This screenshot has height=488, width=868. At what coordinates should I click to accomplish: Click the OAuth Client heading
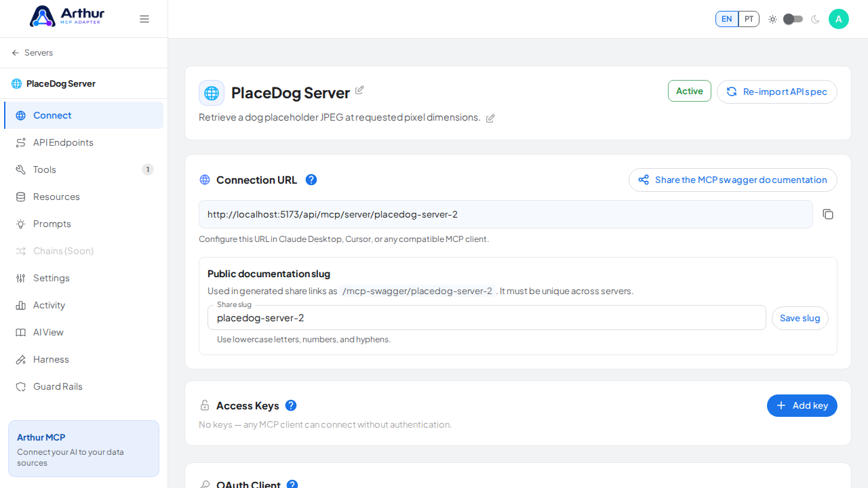248,484
